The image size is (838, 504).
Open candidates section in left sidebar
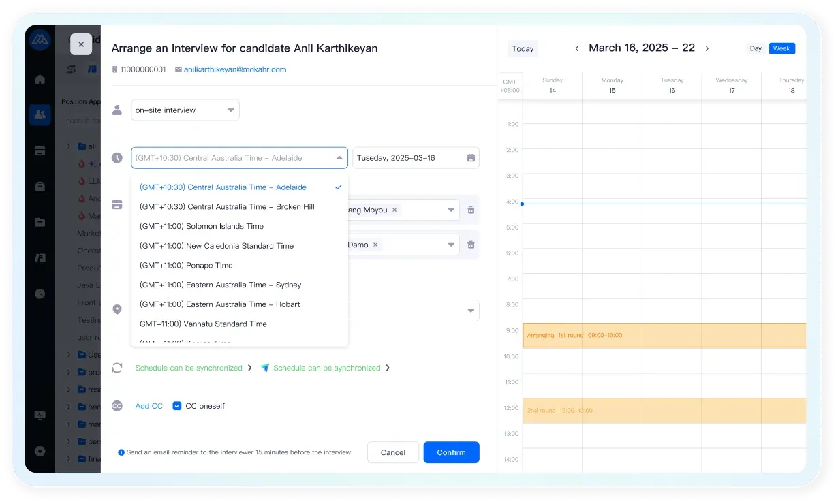pos(40,114)
